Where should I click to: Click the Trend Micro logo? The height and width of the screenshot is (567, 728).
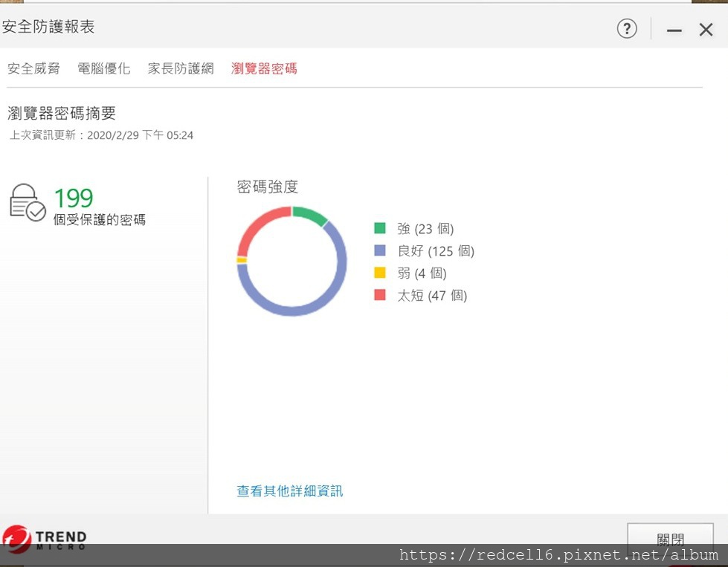pyautogui.click(x=45, y=540)
